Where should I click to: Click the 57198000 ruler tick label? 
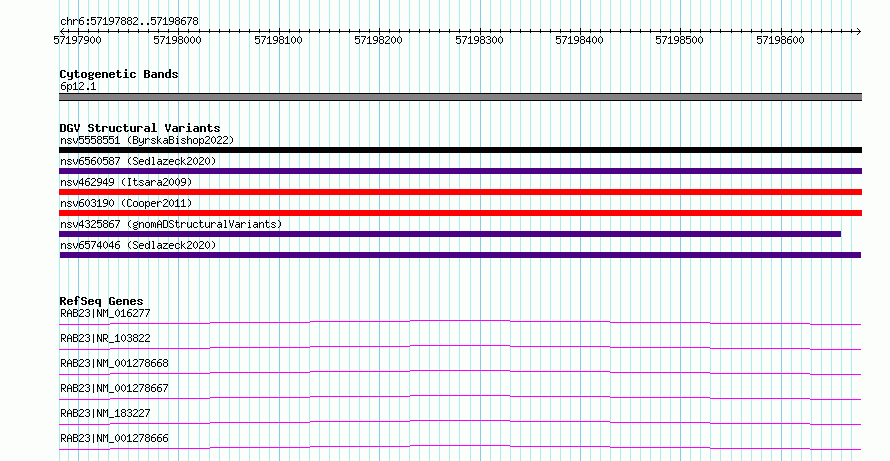[177, 40]
